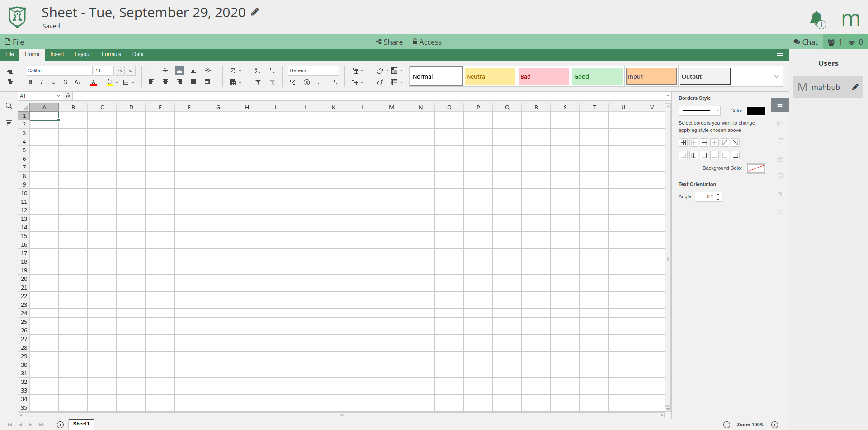
Task: Switch to the Formula tab
Action: [112, 54]
